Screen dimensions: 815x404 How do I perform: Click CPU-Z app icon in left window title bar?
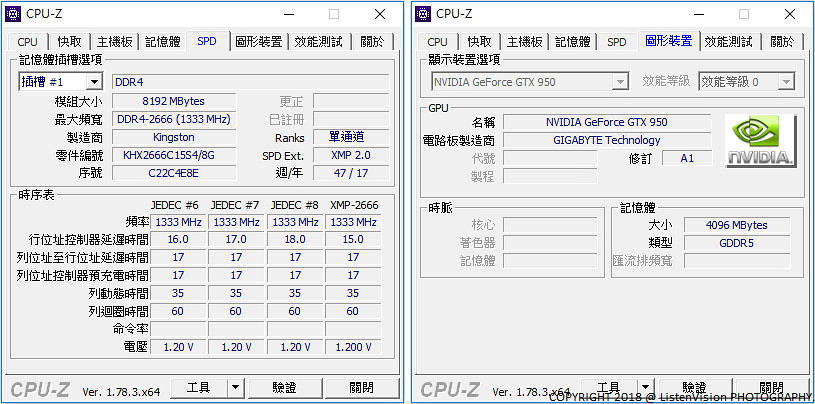[x=13, y=14]
